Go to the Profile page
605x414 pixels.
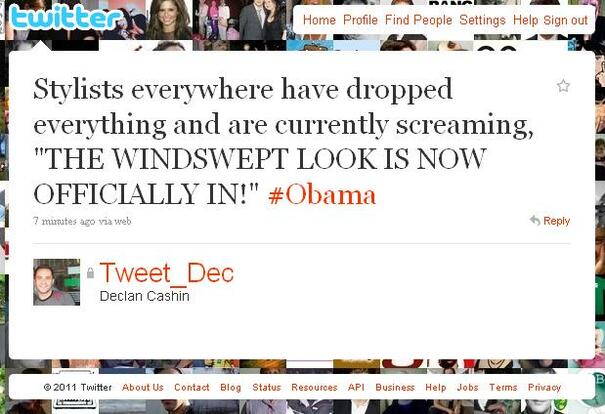click(x=360, y=20)
